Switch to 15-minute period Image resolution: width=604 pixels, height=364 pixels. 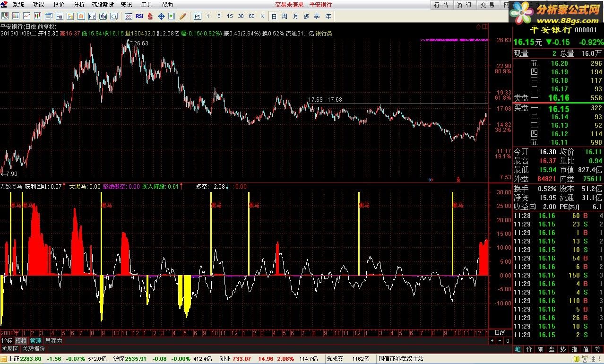pyautogui.click(x=230, y=16)
